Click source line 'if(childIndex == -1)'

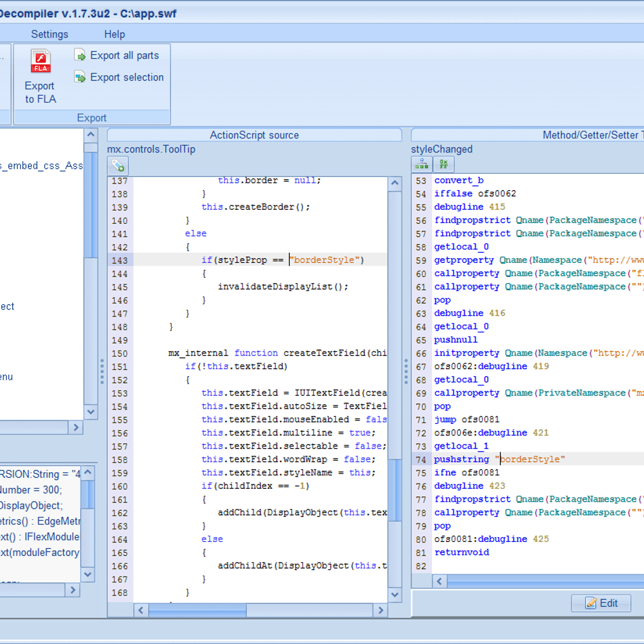click(x=255, y=486)
